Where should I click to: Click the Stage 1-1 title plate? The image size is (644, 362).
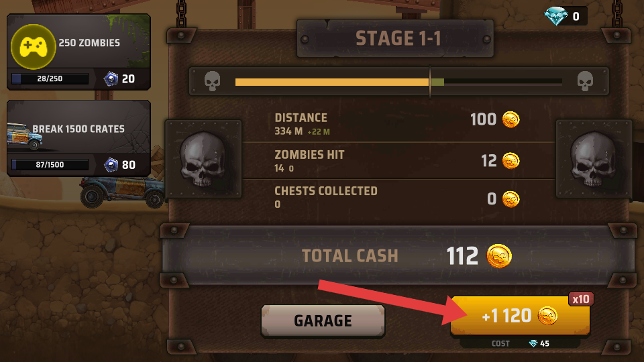[x=395, y=39]
